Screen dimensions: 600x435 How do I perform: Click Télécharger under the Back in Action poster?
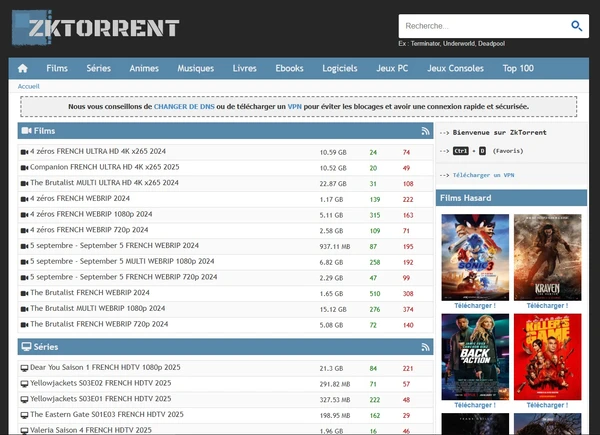pyautogui.click(x=475, y=406)
